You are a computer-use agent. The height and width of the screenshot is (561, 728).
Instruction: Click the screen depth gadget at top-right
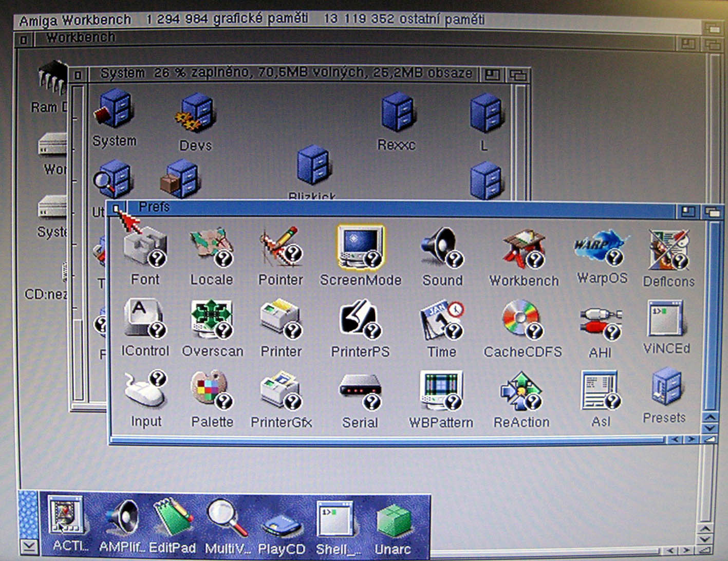(713, 28)
